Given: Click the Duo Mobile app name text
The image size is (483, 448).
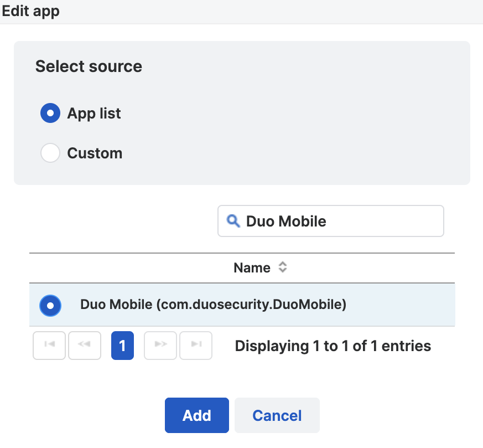Looking at the screenshot, I should click(x=213, y=305).
